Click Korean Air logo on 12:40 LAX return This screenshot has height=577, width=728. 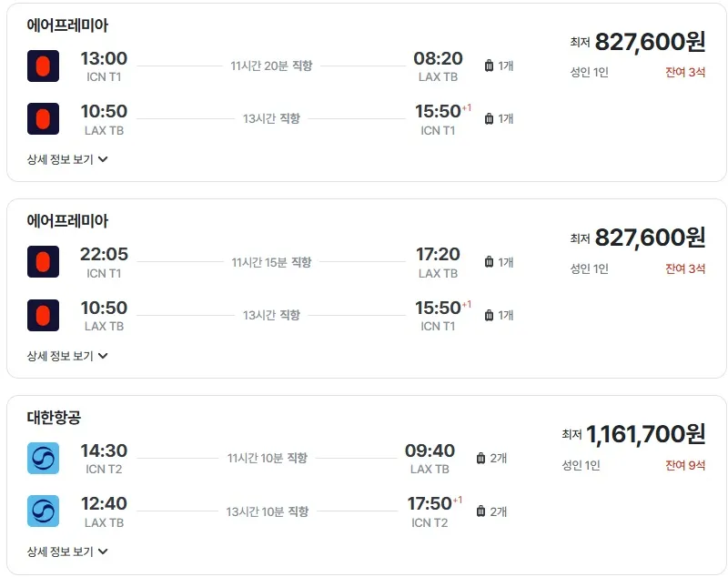coord(43,511)
